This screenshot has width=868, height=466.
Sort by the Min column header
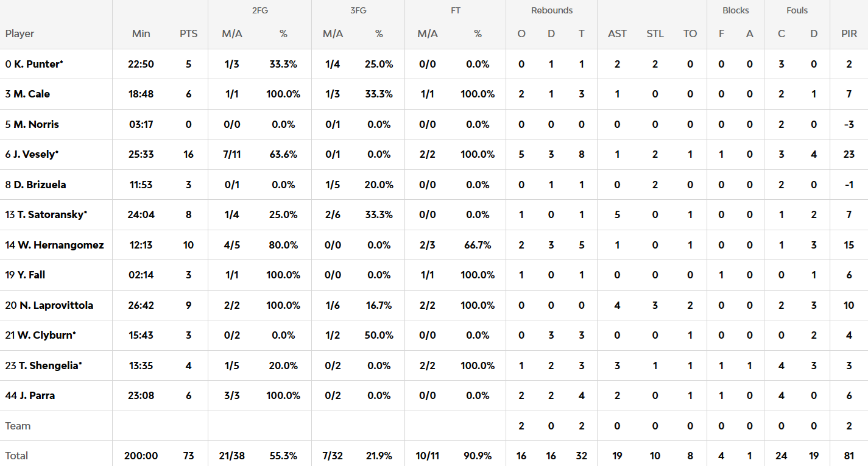tap(141, 34)
